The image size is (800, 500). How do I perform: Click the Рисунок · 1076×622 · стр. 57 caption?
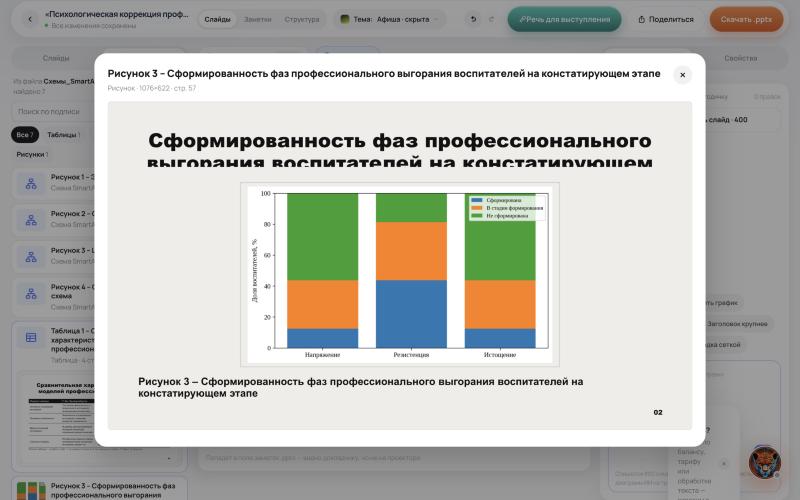coord(152,88)
